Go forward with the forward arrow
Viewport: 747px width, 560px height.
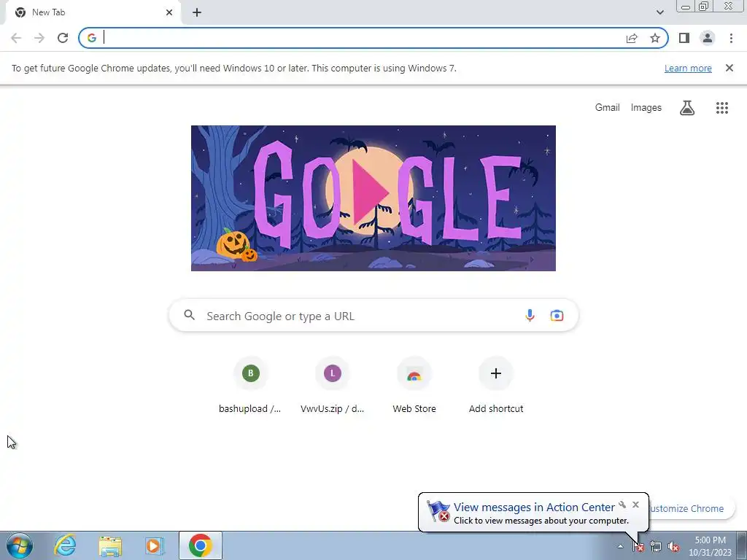click(39, 38)
